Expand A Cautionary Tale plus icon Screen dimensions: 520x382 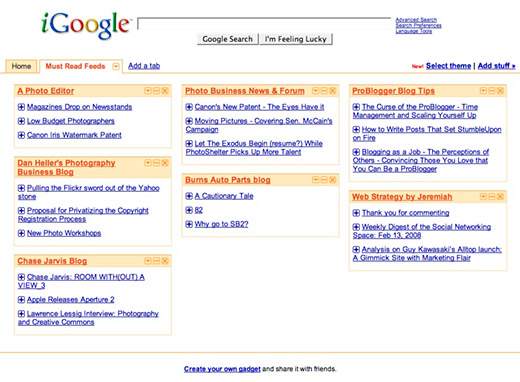189,196
